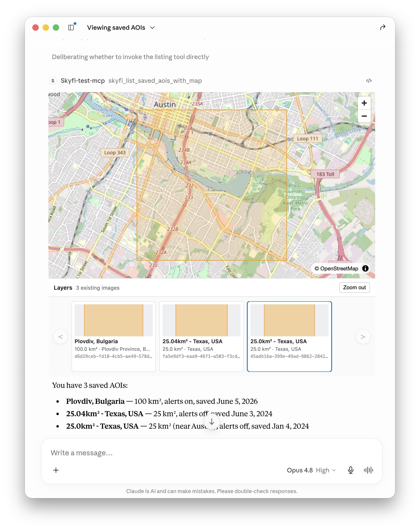Click the green maximize window button
420x531 pixels.
pyautogui.click(x=56, y=28)
